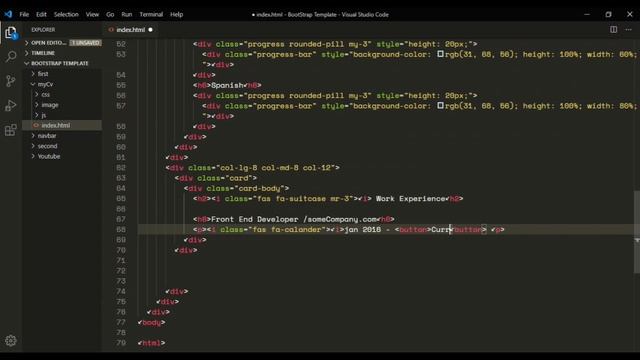The width and height of the screenshot is (640, 360).
Task: Close the VS Code window
Action: pyautogui.click(x=630, y=14)
